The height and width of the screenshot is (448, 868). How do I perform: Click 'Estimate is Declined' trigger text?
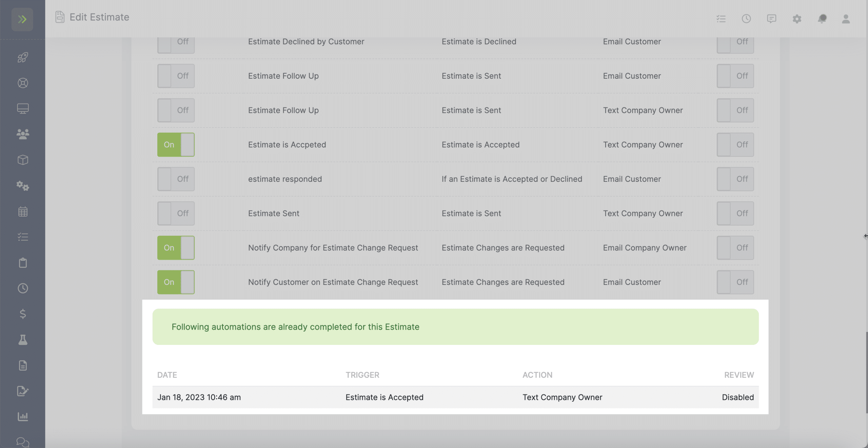point(479,41)
